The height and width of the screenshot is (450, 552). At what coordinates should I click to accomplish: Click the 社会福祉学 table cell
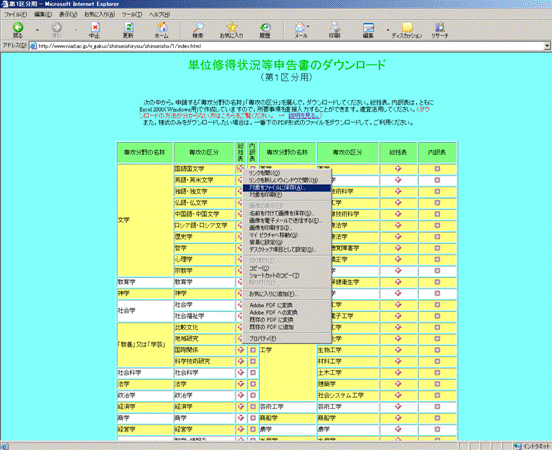pyautogui.click(x=204, y=316)
